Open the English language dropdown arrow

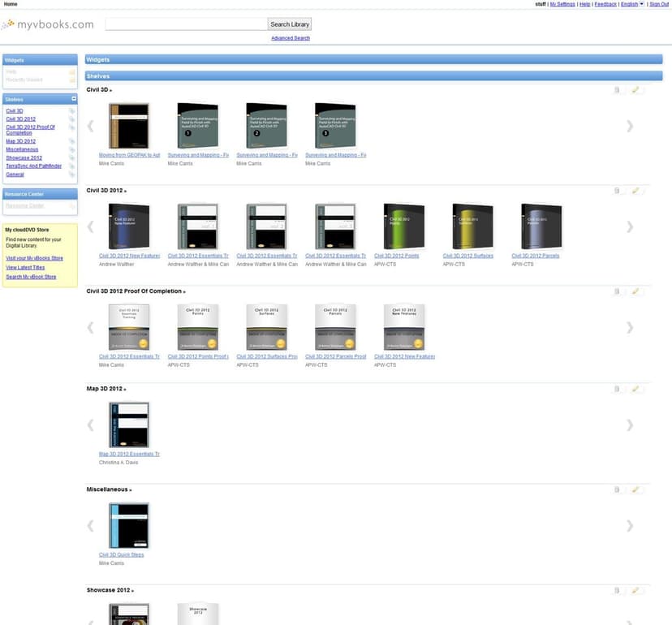click(x=642, y=4)
